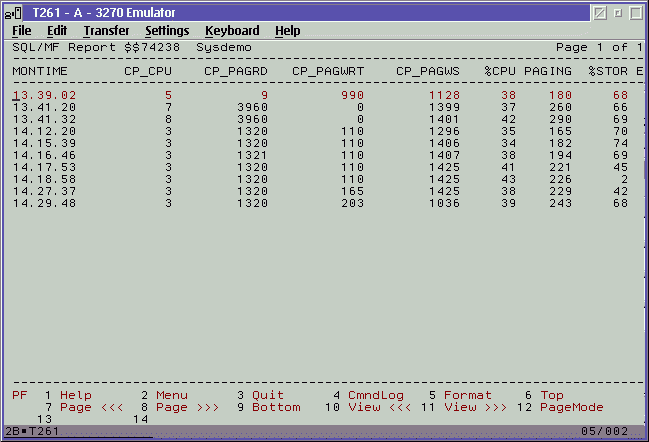
Task: Click the 1296 CP_PAGWS value
Action: [x=444, y=131]
